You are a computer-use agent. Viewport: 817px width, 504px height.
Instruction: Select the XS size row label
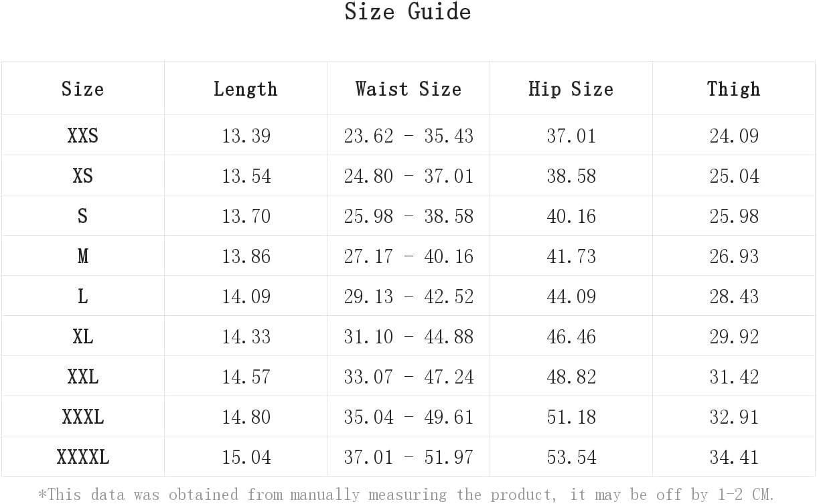click(82, 175)
